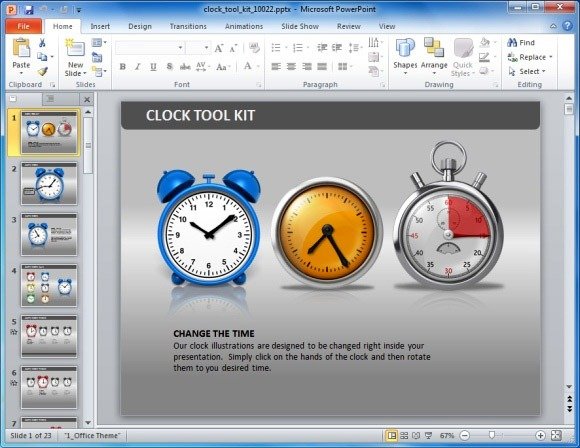This screenshot has width=580, height=448.
Task: Toggle Bold formatting
Action: tap(122, 67)
